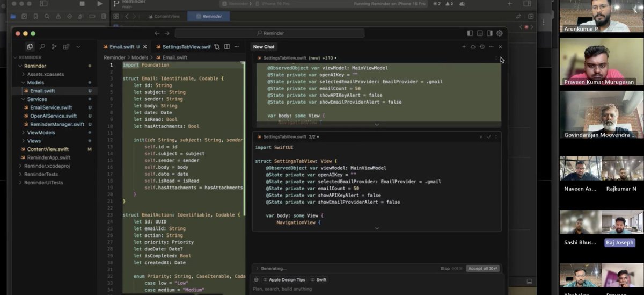Toggle the bottom panel layout icon
The height and width of the screenshot is (295, 644).
pyautogui.click(x=480, y=33)
